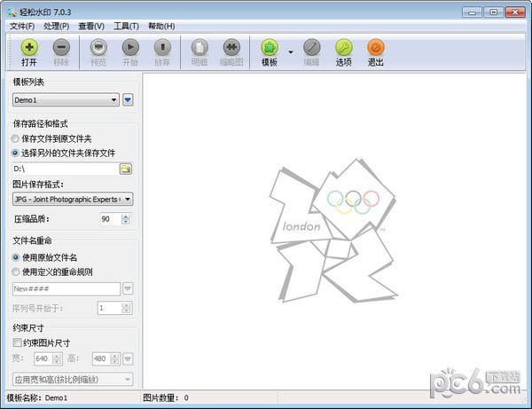Open the 工具(T) menu
The image size is (532, 409).
click(x=126, y=26)
